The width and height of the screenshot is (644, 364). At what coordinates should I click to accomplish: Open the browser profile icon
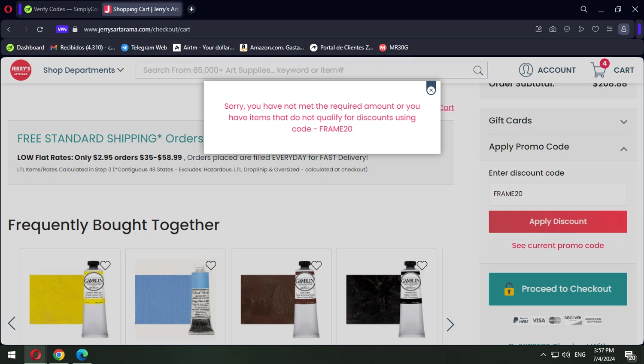(624, 29)
